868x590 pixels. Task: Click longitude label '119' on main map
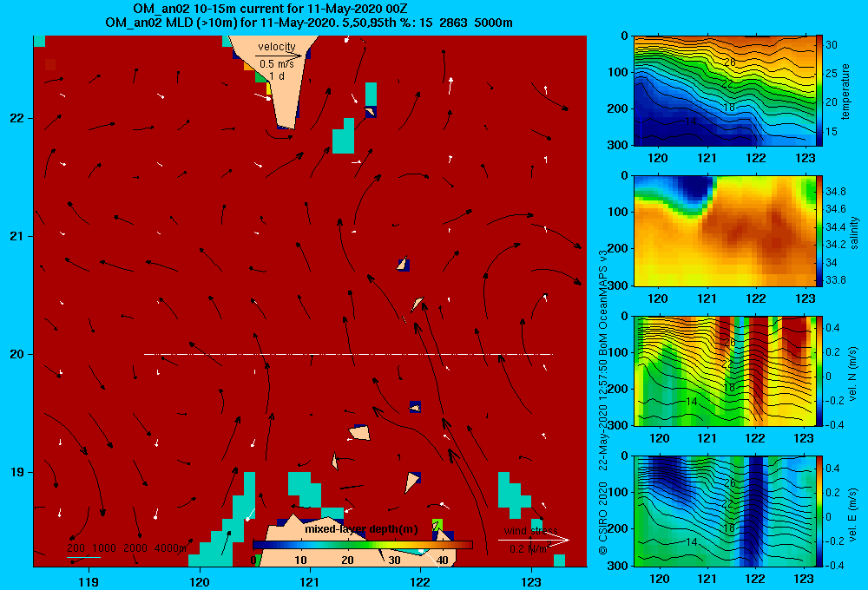pyautogui.click(x=89, y=581)
